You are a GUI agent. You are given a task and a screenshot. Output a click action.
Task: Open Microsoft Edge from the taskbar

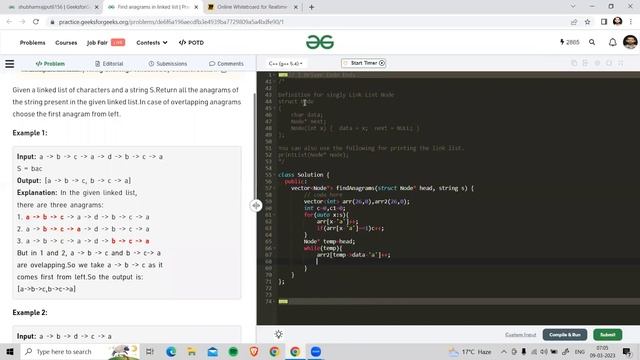(171, 351)
